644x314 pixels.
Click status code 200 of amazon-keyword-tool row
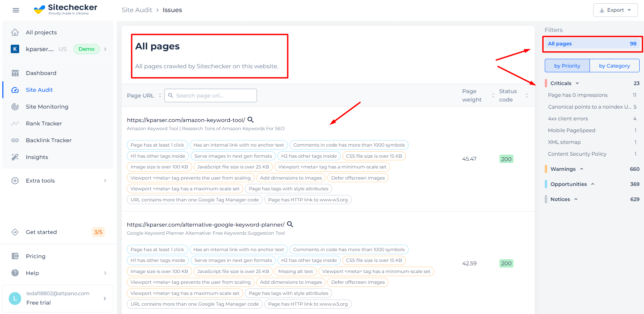[506, 159]
